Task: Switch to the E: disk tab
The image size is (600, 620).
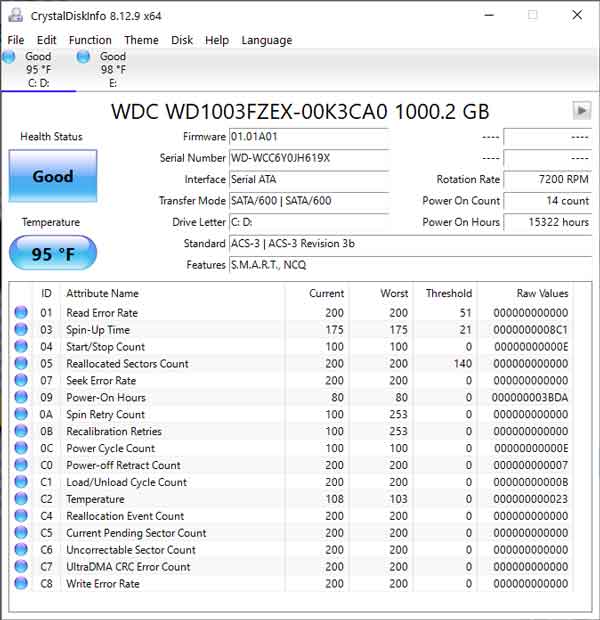Action: tap(113, 70)
